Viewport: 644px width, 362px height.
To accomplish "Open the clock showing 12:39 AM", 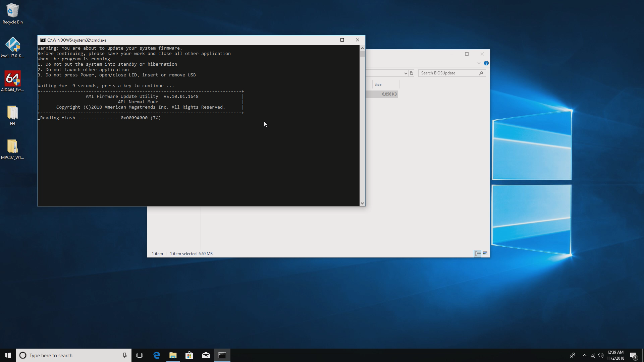I will (x=615, y=355).
